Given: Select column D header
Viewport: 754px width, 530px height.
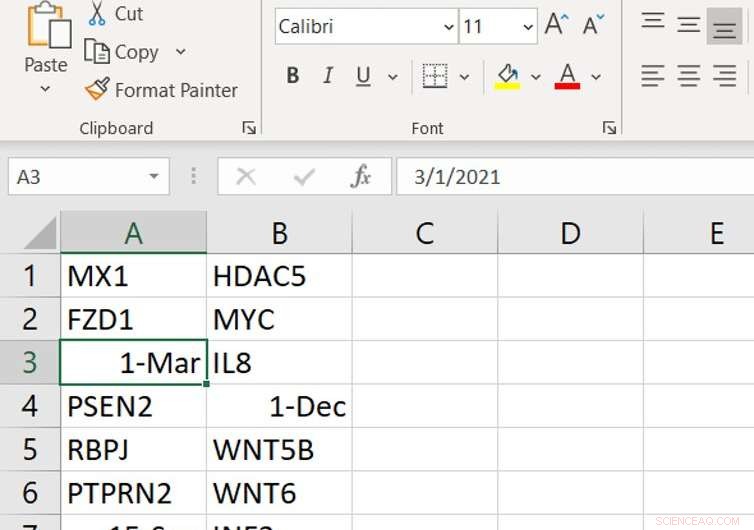Looking at the screenshot, I should pyautogui.click(x=570, y=232).
